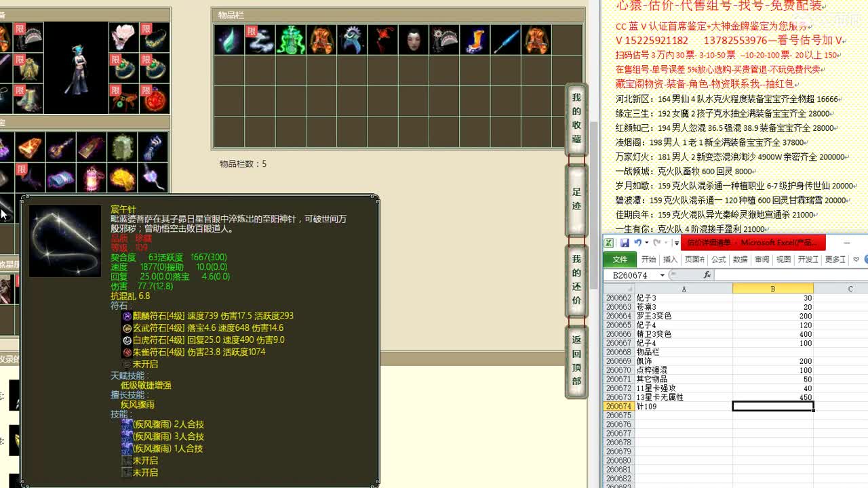Select the blue needle weapon in inventory
Image resolution: width=868 pixels, height=488 pixels.
coord(506,40)
